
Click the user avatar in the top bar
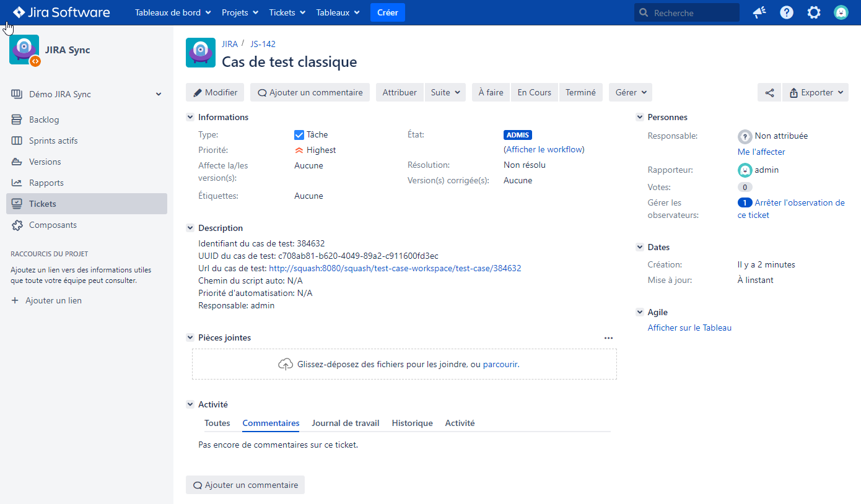pyautogui.click(x=841, y=12)
